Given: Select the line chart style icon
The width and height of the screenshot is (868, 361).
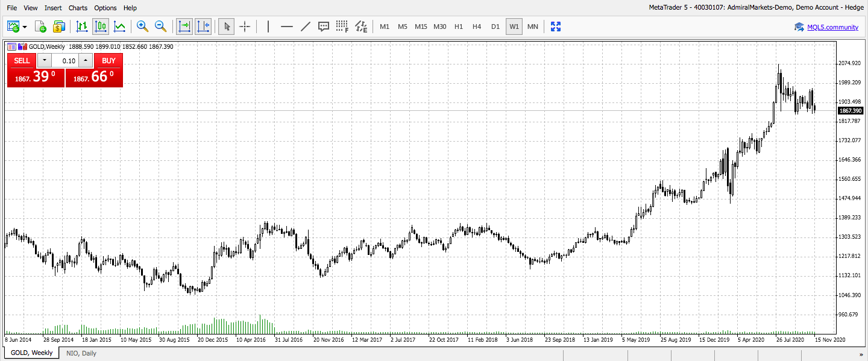Looking at the screenshot, I should pyautogui.click(x=119, y=27).
